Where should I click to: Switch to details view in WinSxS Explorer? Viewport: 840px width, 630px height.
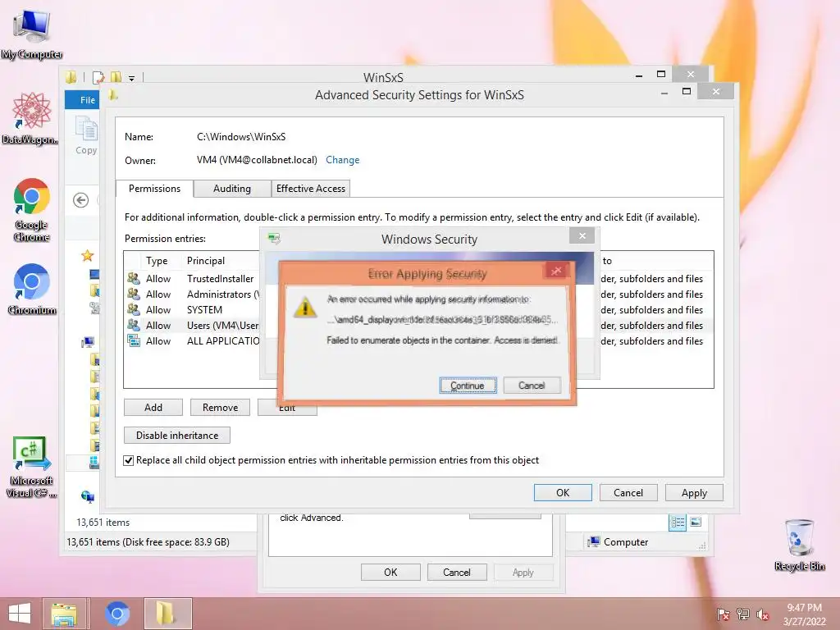pyautogui.click(x=678, y=522)
